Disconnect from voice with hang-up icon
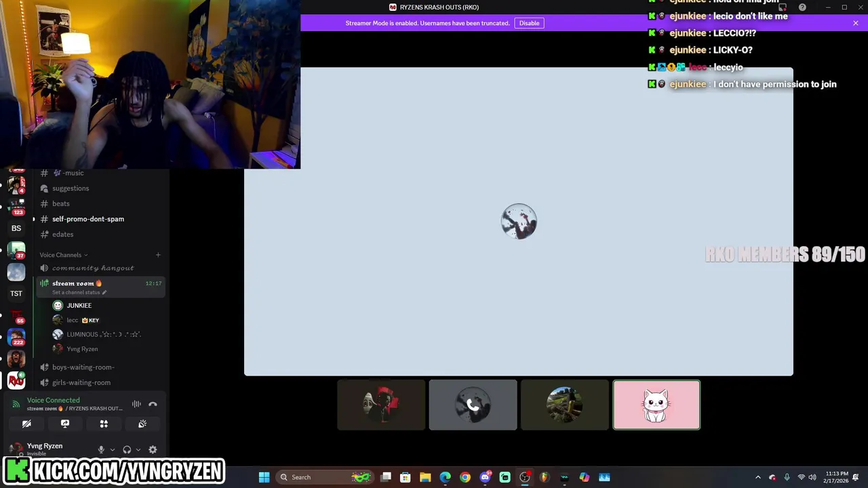868x488 pixels. click(x=153, y=404)
